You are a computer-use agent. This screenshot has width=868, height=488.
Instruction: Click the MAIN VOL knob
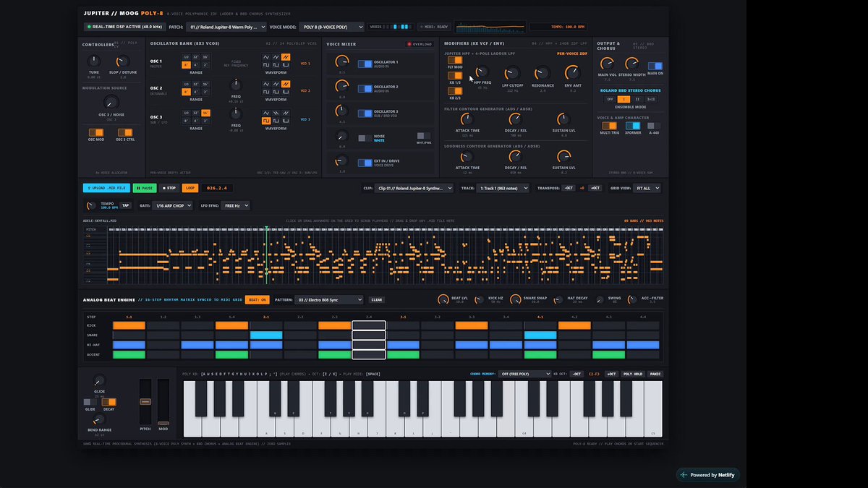(608, 64)
